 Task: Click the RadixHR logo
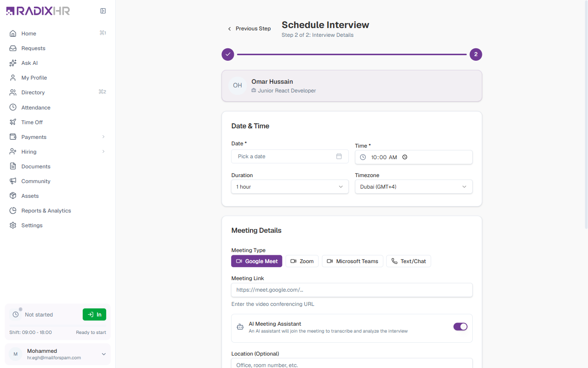(x=38, y=11)
